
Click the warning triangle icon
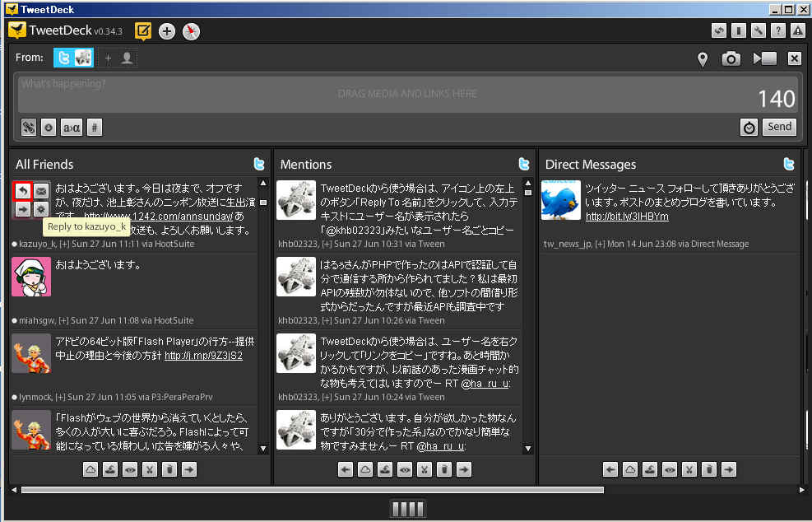pos(797,31)
